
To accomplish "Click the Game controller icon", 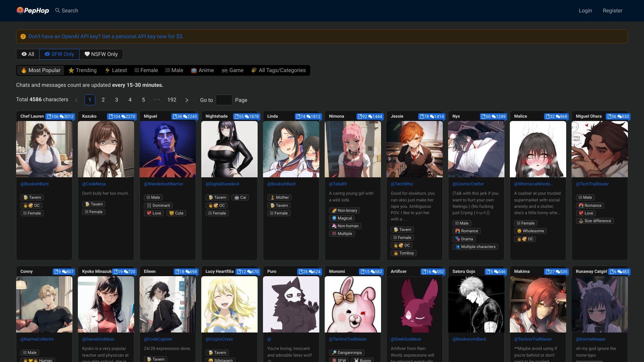I will [224, 70].
